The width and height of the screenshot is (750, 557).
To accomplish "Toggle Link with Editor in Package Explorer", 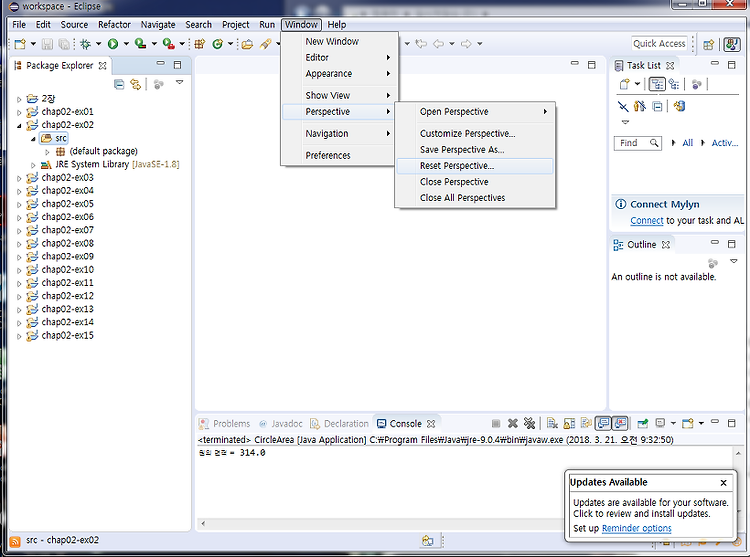I will click(x=136, y=85).
